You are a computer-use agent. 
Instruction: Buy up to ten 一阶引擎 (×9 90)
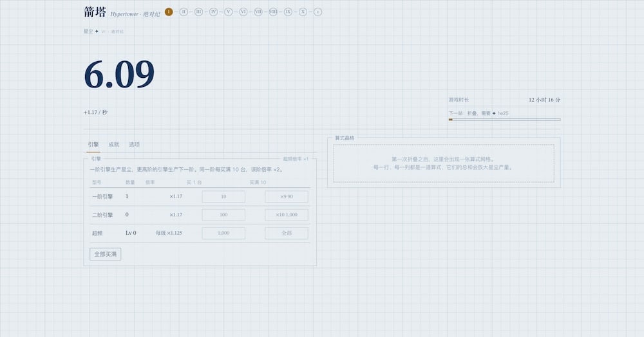pyautogui.click(x=287, y=196)
